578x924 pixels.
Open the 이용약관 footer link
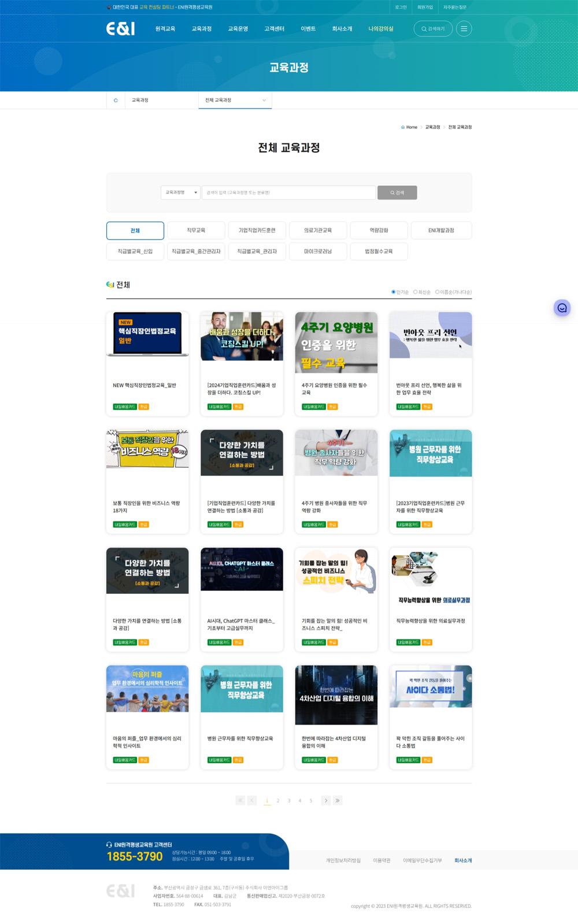[381, 860]
